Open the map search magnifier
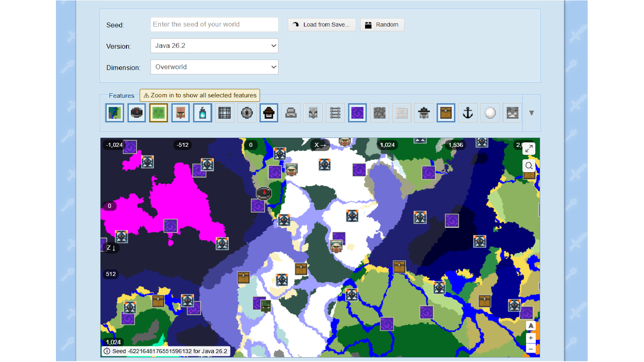644x362 pixels. pyautogui.click(x=529, y=166)
